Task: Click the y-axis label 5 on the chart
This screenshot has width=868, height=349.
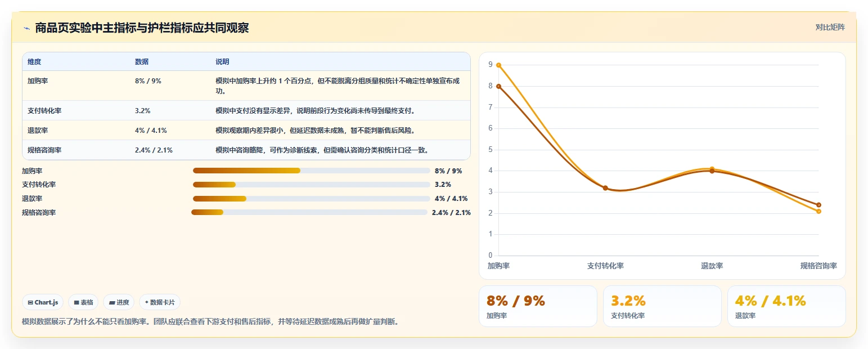Action: [x=491, y=150]
